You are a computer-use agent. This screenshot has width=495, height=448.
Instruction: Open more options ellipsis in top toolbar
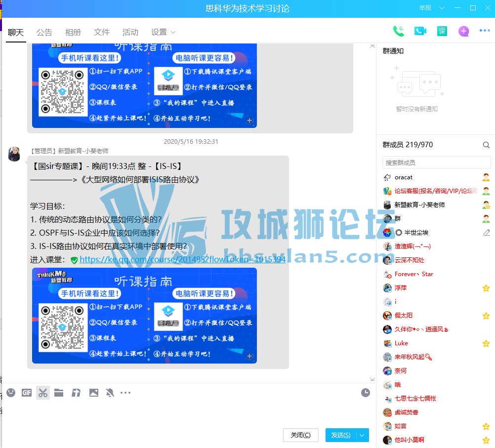[x=485, y=31]
